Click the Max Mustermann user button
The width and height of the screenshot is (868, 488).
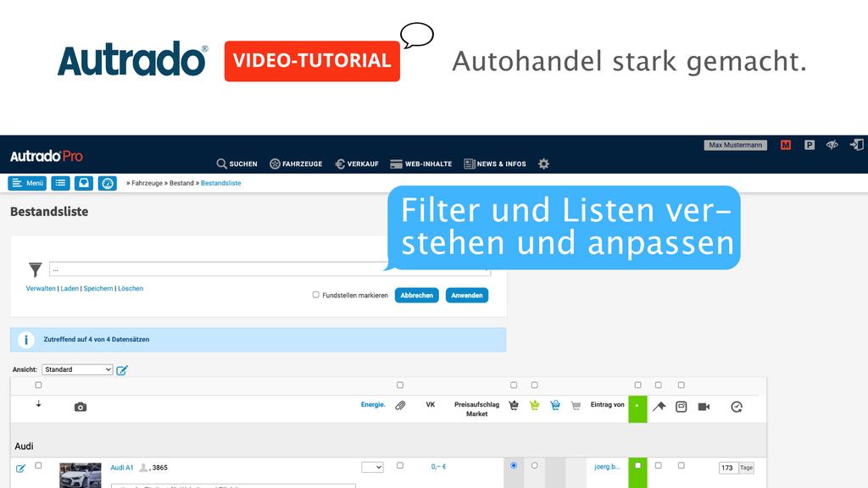click(735, 145)
